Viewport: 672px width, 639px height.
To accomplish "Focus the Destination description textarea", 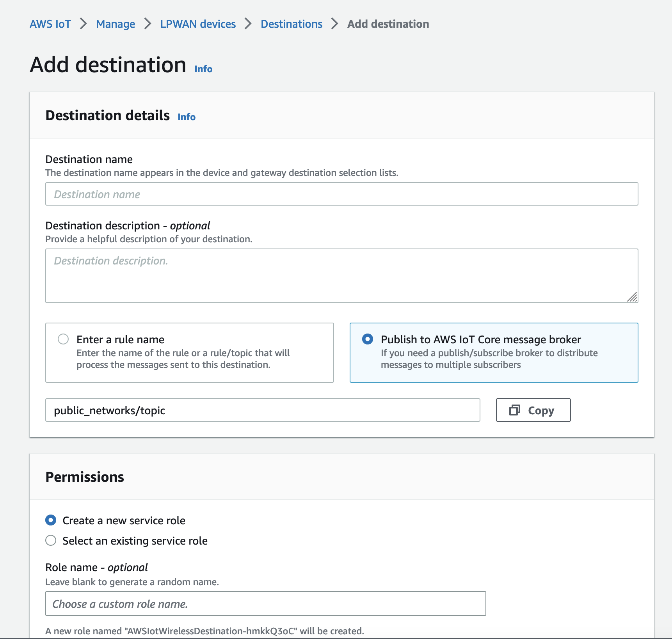I will tap(341, 275).
